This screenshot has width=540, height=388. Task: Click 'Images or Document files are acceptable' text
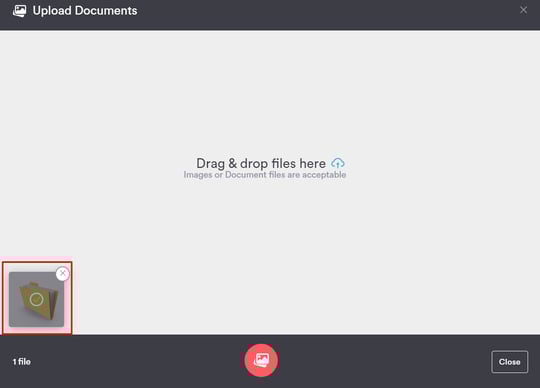pyautogui.click(x=264, y=175)
